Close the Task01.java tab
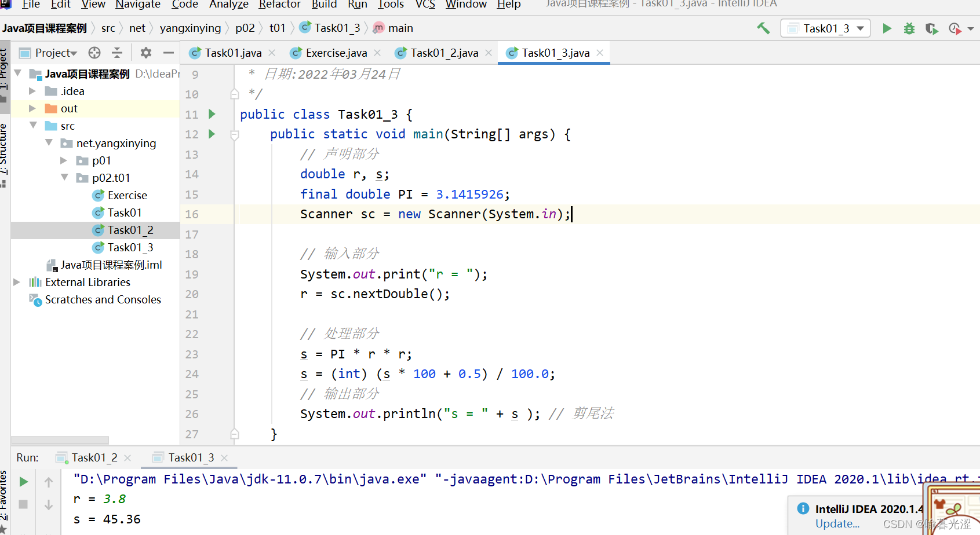 click(272, 53)
